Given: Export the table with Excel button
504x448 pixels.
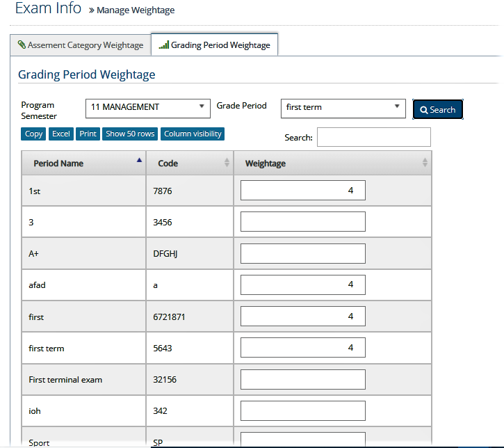Looking at the screenshot, I should 61,134.
